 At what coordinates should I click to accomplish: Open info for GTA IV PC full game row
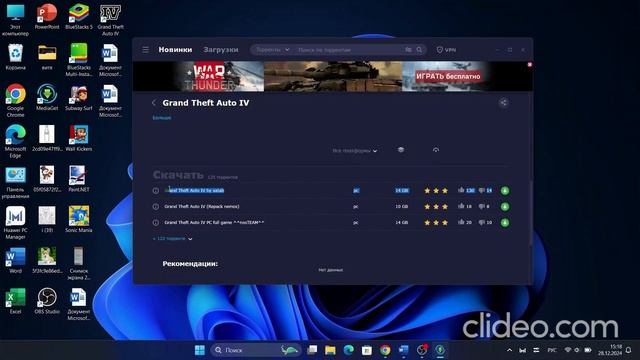(156, 223)
